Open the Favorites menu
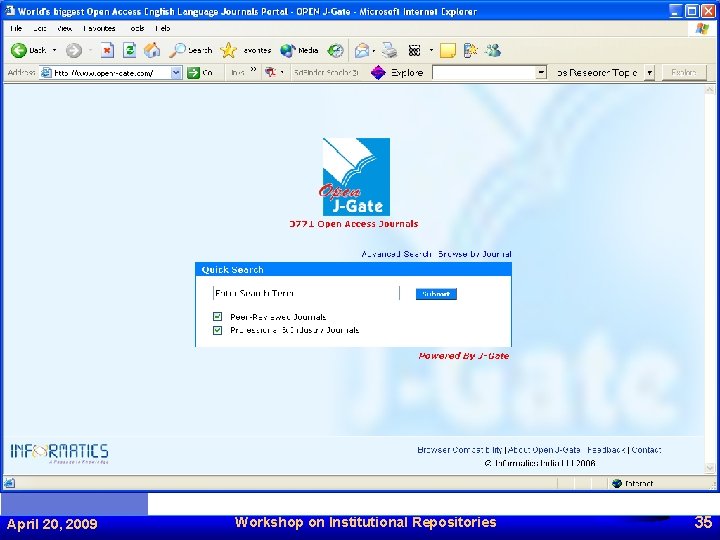 tap(100, 28)
